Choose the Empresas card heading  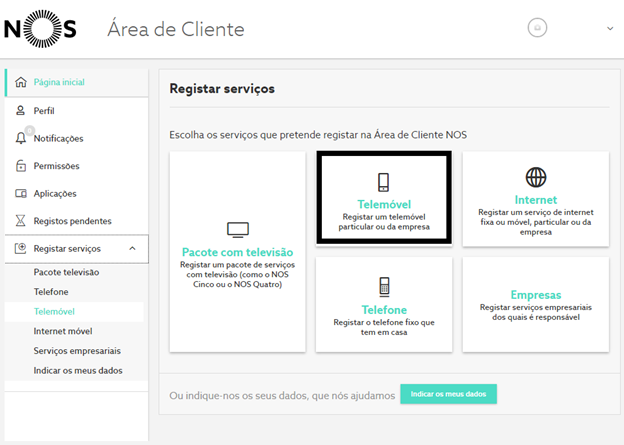click(x=536, y=295)
